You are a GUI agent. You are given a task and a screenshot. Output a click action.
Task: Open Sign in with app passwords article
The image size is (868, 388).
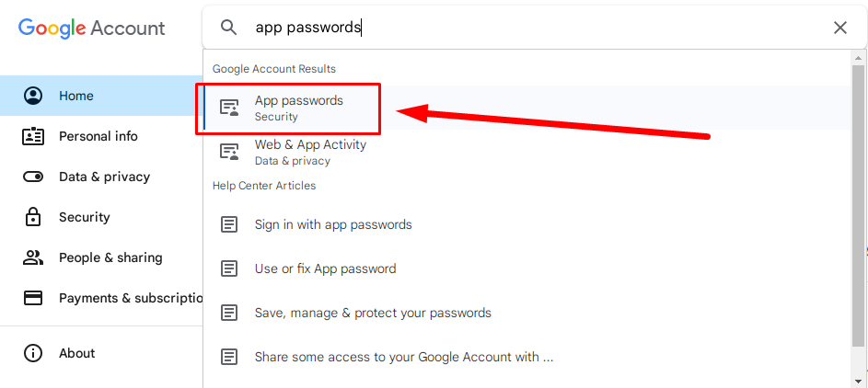(x=333, y=224)
